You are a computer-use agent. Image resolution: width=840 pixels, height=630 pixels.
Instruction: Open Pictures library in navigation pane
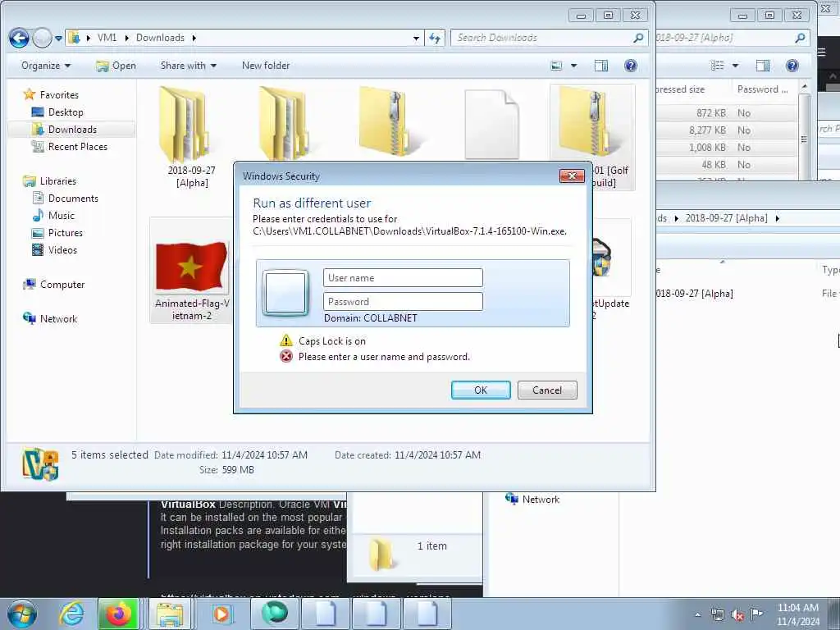point(57,232)
